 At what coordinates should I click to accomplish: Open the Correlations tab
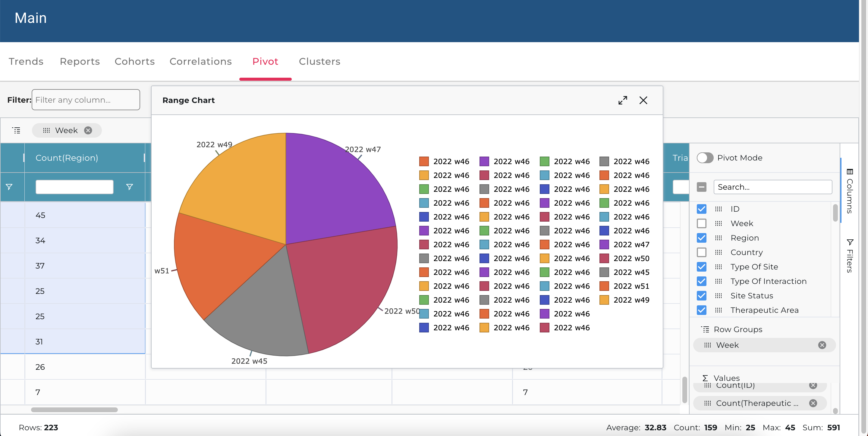200,61
